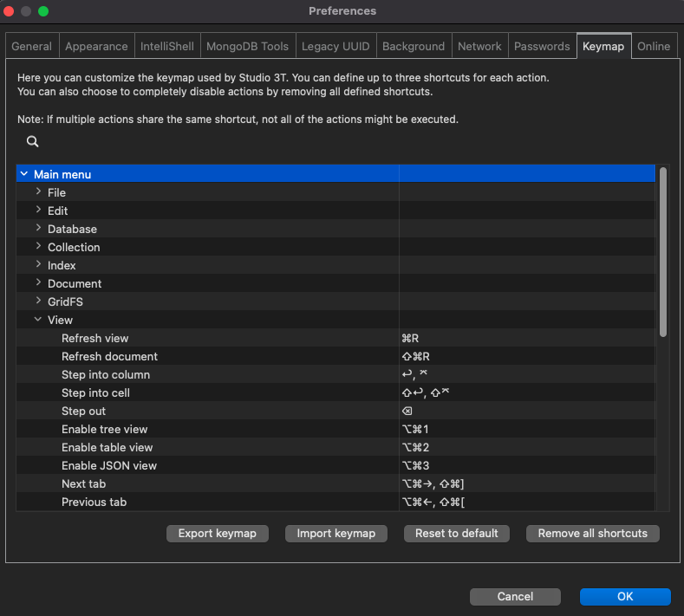Open the Passwords tab

pos(542,46)
